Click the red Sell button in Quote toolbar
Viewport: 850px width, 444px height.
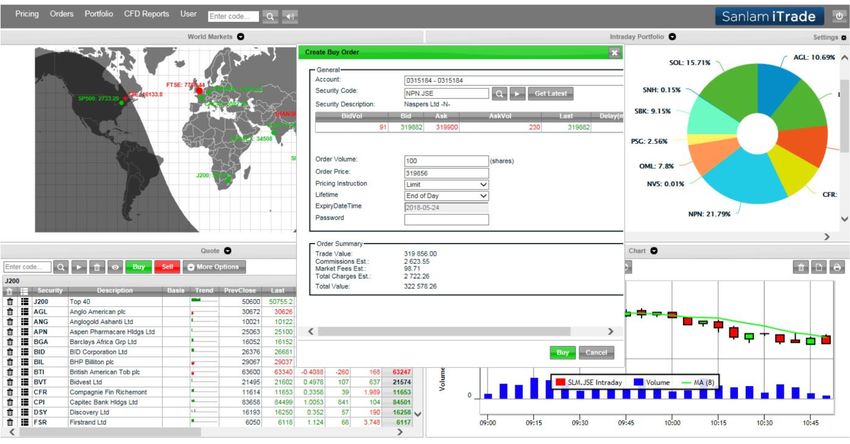(x=167, y=267)
